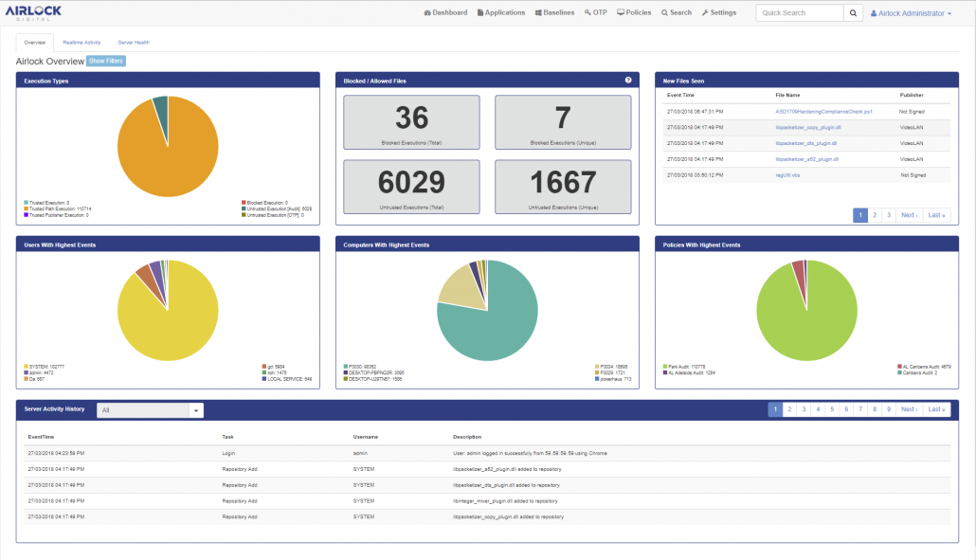Click the magnifier button beside Quick Search
The height and width of the screenshot is (560, 976).
point(854,13)
